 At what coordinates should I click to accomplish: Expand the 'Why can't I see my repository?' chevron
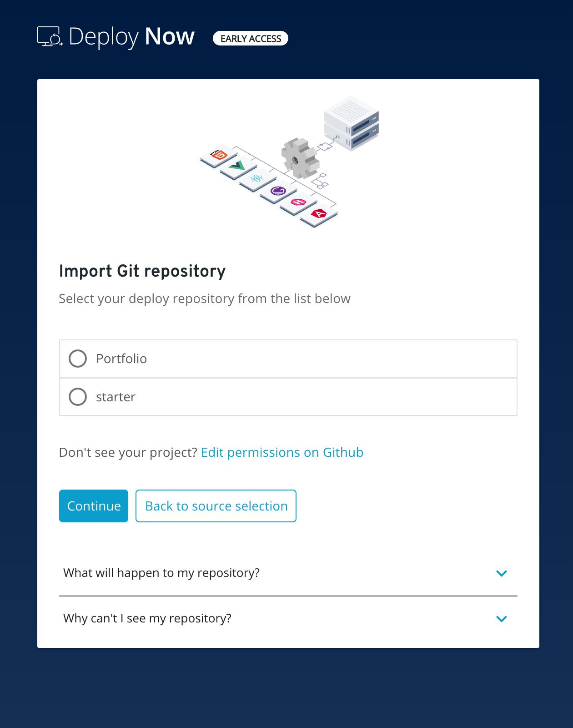point(501,619)
